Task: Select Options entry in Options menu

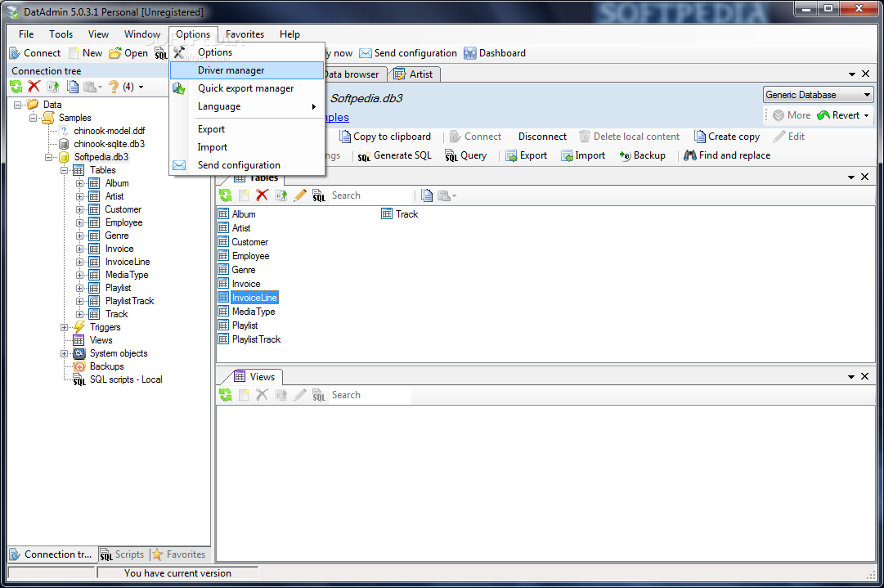Action: 247,52
